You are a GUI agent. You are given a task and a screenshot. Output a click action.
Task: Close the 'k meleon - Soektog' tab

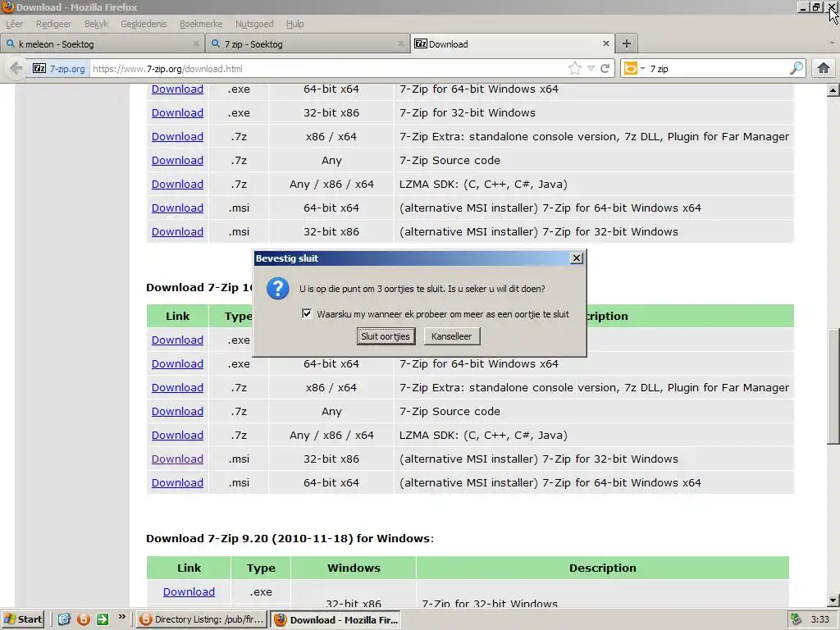[x=196, y=43]
